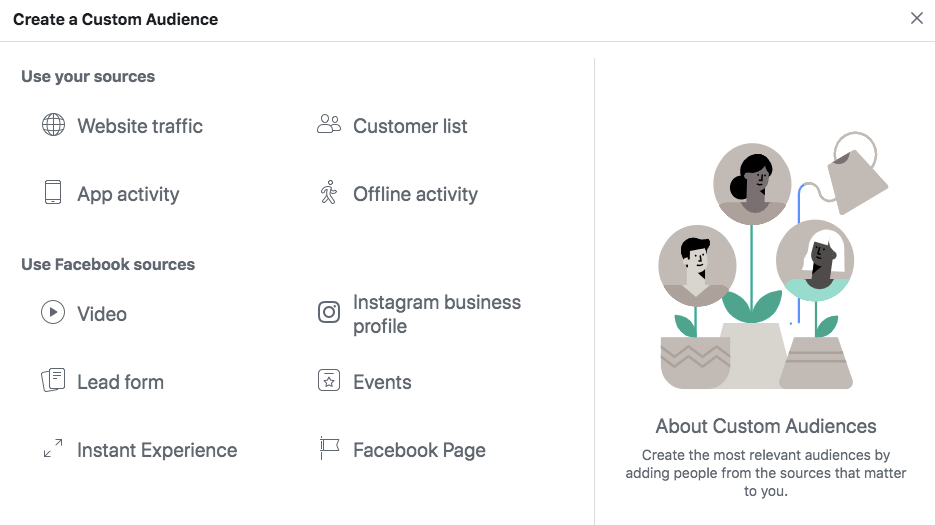Click the flag icon for Facebook Page
This screenshot has height=525, width=935.
tap(329, 449)
